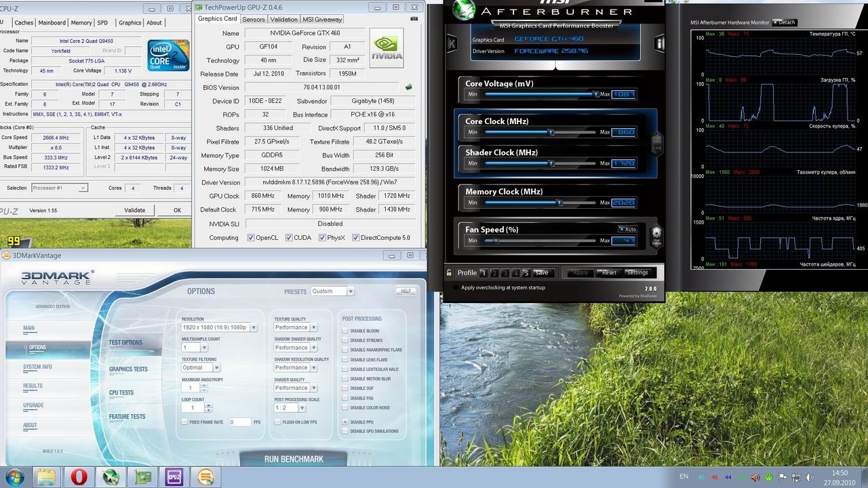Uncheck the Disable PPU checkbox
868x488 pixels.
coord(345,422)
